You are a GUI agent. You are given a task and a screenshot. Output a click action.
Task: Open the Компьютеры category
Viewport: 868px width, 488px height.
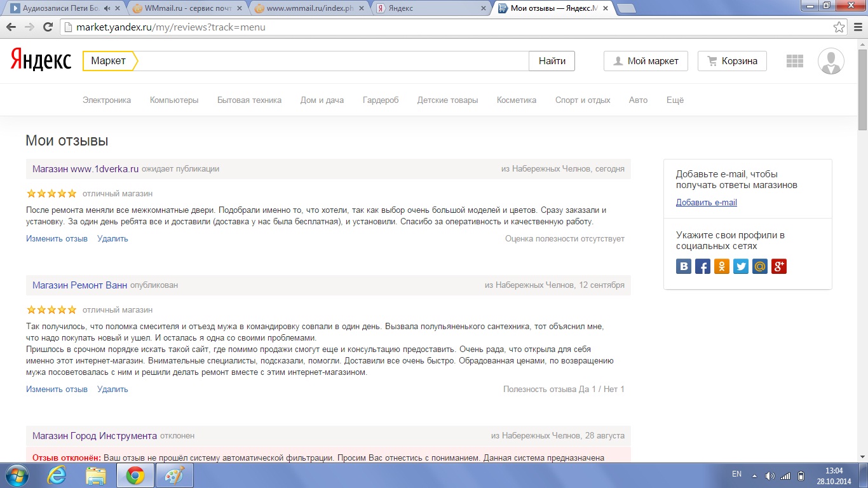pyautogui.click(x=174, y=100)
